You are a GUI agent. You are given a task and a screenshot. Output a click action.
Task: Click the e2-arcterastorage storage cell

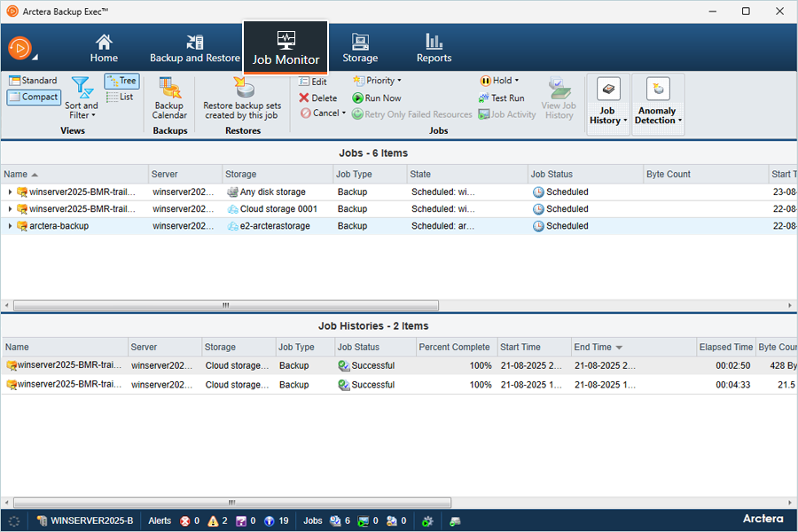(x=275, y=226)
